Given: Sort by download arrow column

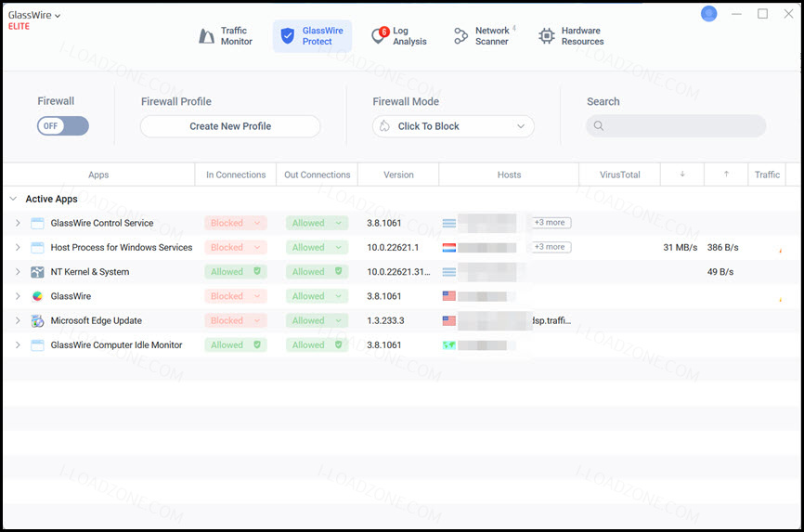Looking at the screenshot, I should (x=682, y=175).
